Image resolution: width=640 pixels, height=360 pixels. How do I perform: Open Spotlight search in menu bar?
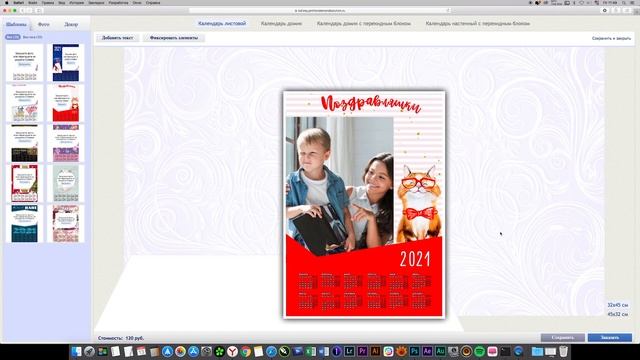coord(624,2)
